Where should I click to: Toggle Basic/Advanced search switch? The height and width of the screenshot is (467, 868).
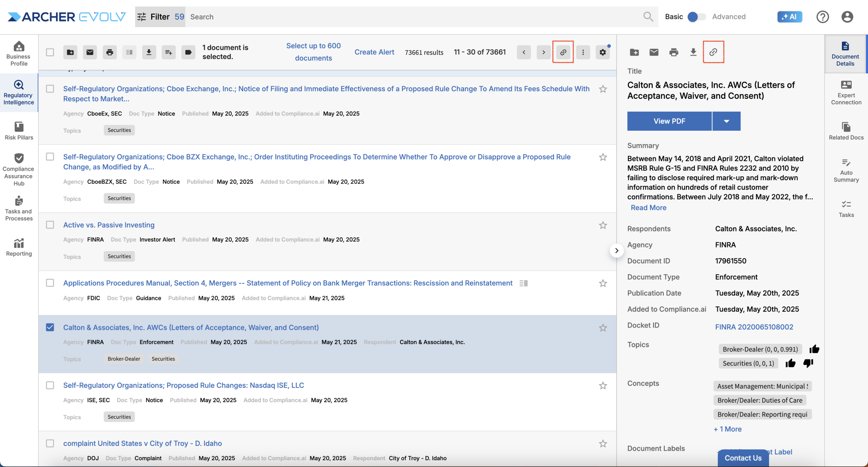tap(696, 17)
